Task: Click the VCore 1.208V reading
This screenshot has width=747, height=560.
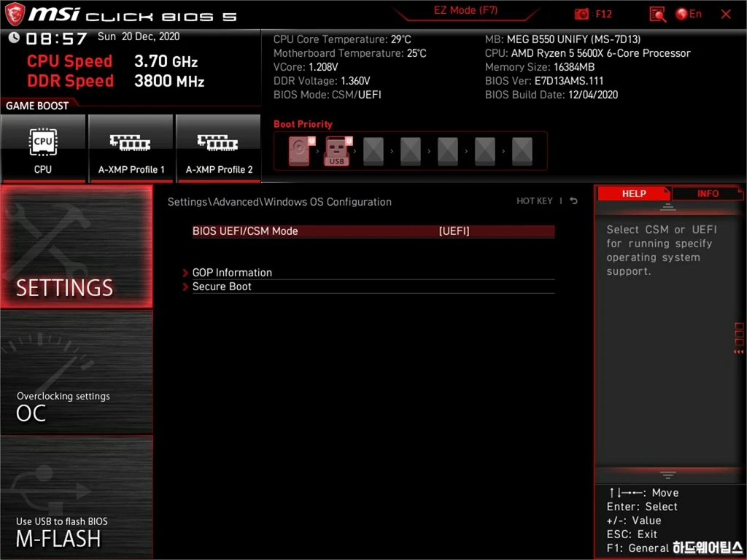Action: pos(306,67)
